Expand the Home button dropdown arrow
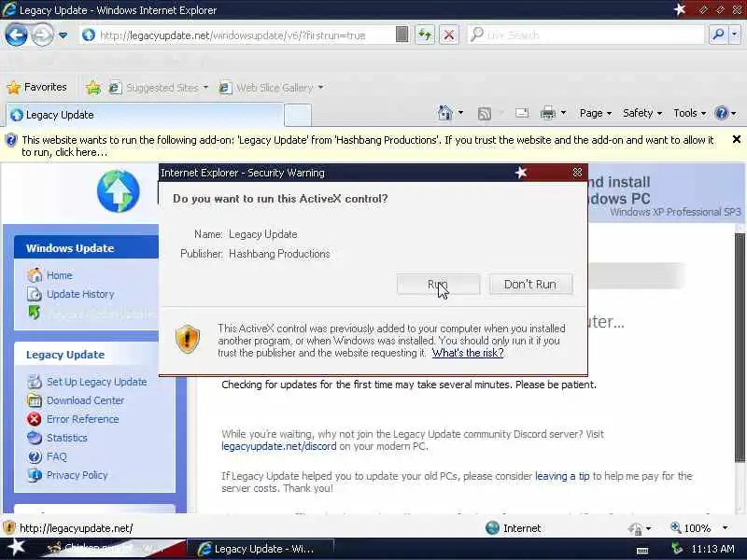The image size is (747, 560). pos(460,113)
